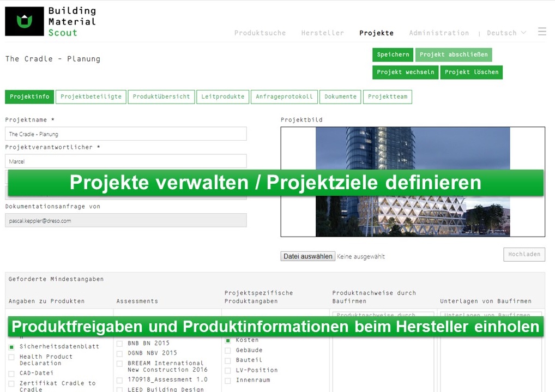
Task: Check the 170918_Assessment 1.0 checkbox
Action: [119, 380]
